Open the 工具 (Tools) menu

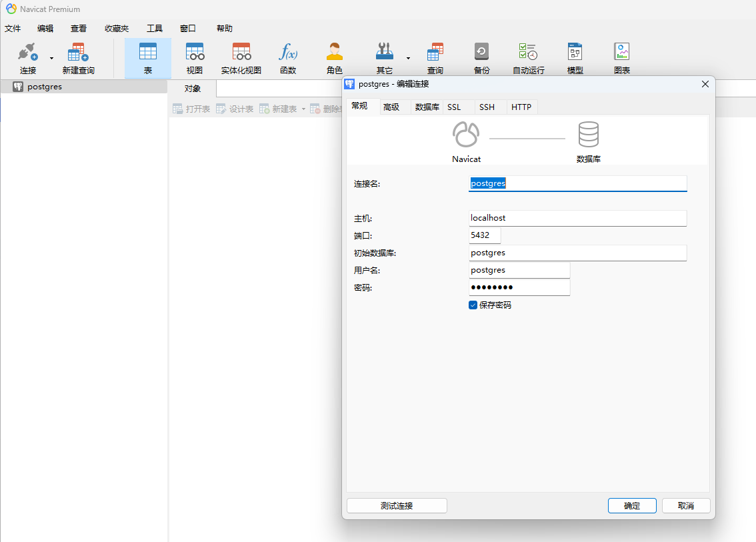coord(155,29)
